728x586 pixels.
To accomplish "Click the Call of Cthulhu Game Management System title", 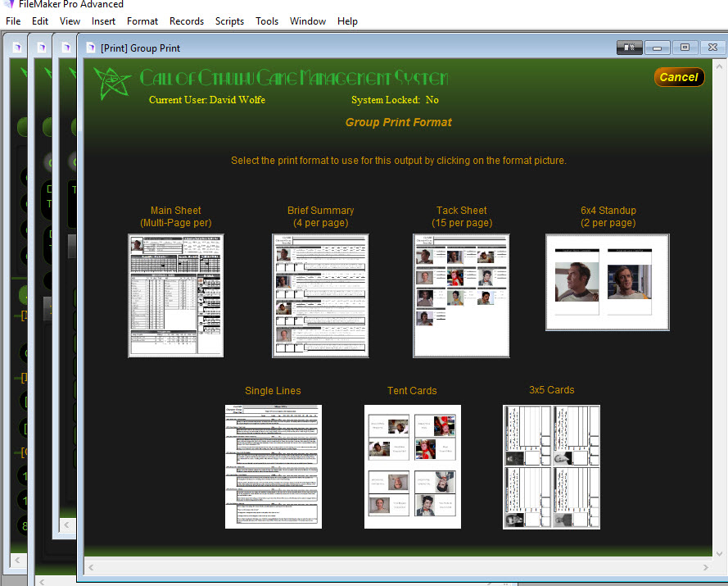I will tap(294, 78).
